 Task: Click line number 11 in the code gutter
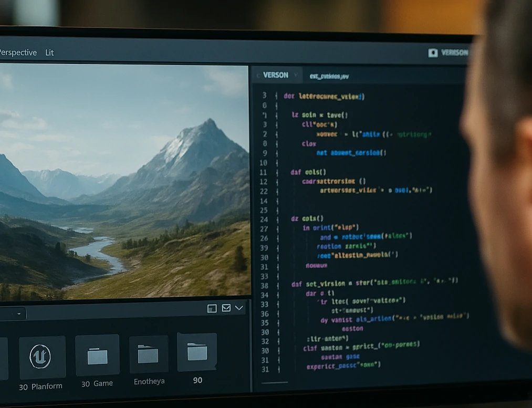coord(264,172)
